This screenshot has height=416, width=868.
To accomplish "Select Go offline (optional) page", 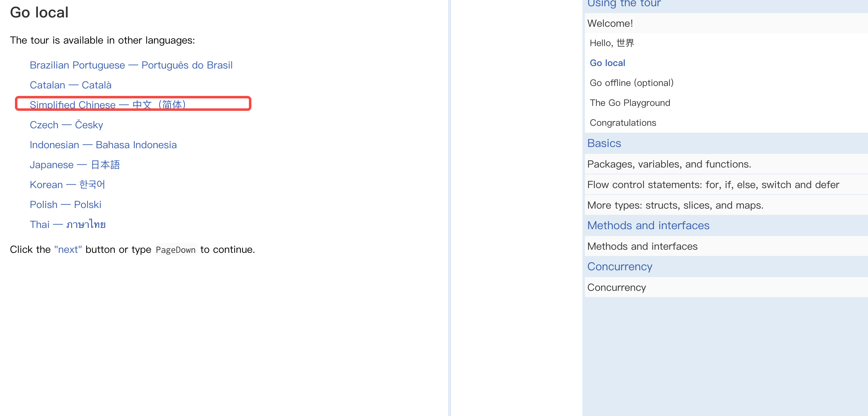I will coord(632,83).
